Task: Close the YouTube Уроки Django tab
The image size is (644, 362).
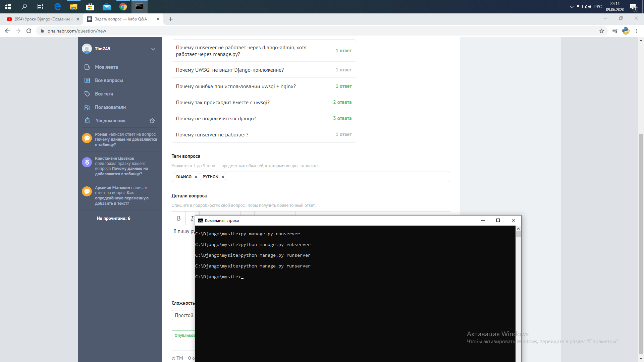Action: [x=78, y=19]
